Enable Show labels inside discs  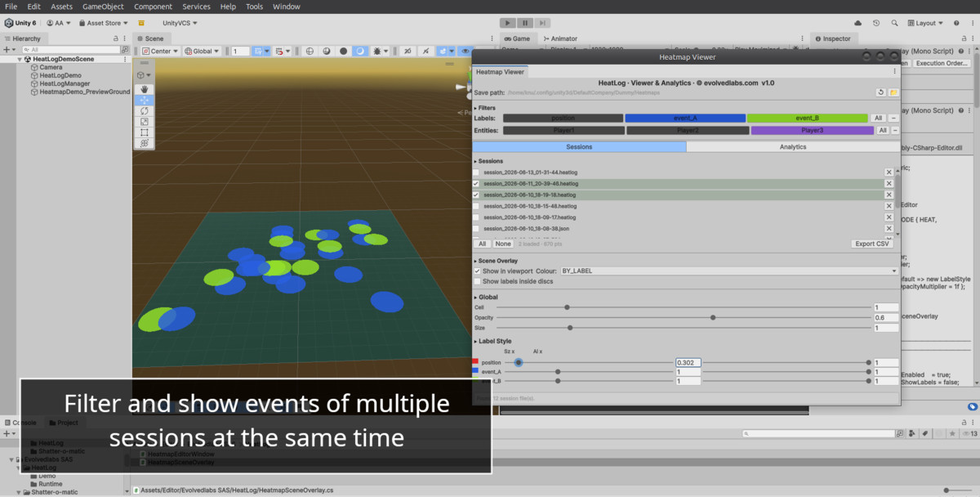point(478,281)
